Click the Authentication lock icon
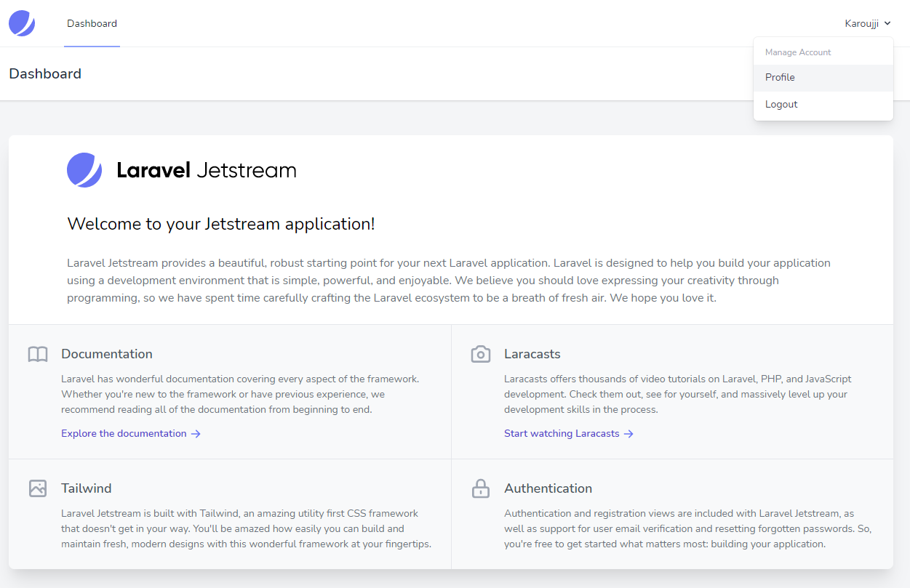The image size is (910, 588). [481, 488]
